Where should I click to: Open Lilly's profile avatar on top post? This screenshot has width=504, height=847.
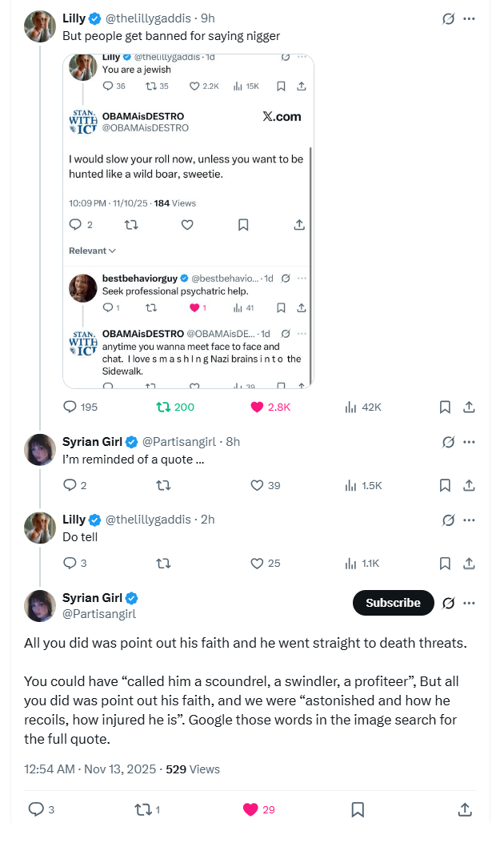[x=40, y=26]
